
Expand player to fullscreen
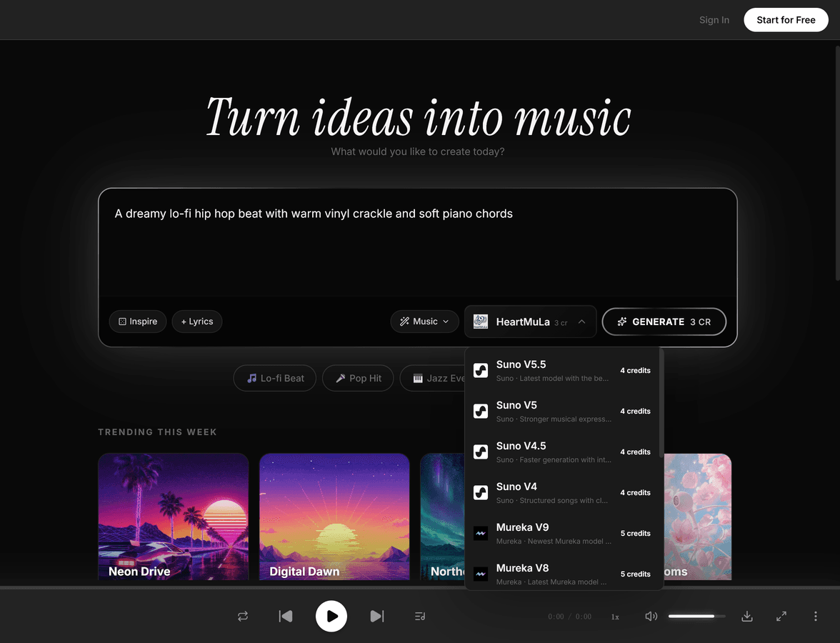click(x=781, y=616)
